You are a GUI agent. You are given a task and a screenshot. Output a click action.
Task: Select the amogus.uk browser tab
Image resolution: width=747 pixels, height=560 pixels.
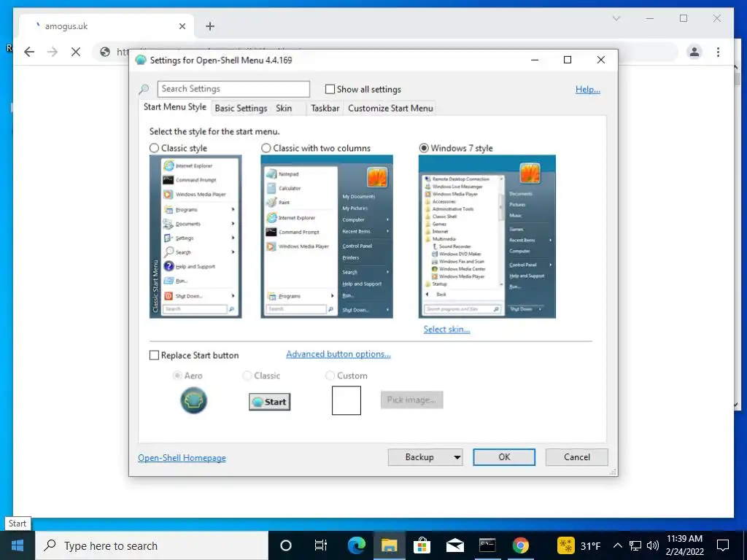tap(107, 26)
